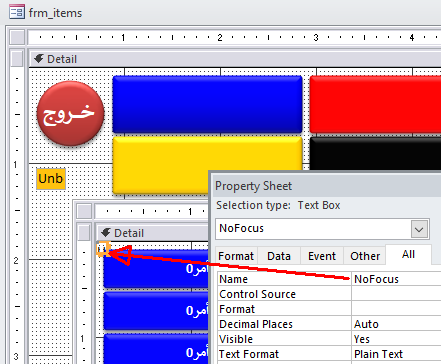Select the tiny NoFocus text box control
The image size is (441, 364).
point(103,249)
